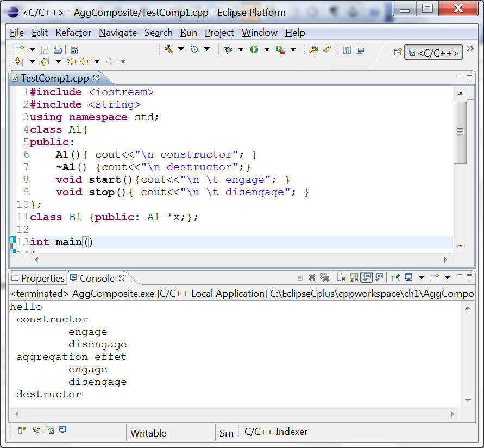Viewport: 484px width, 448px height.
Task: Open the File menu
Action: click(17, 33)
